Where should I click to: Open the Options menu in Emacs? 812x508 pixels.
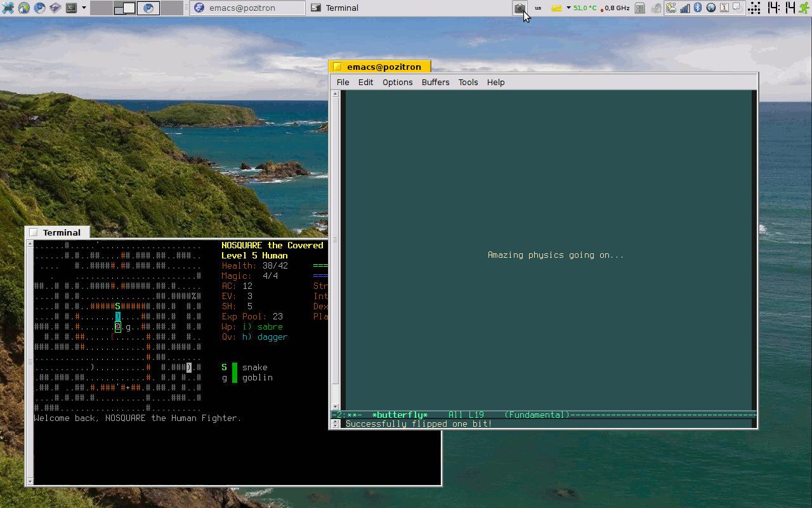pos(397,83)
